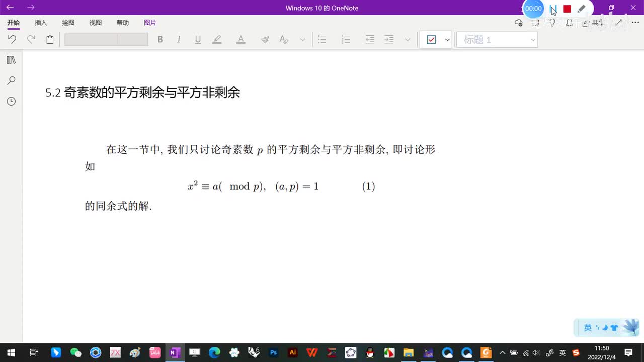Screen dimensions: 644x362
Task: Open the volume control in tray
Action: coord(536,352)
